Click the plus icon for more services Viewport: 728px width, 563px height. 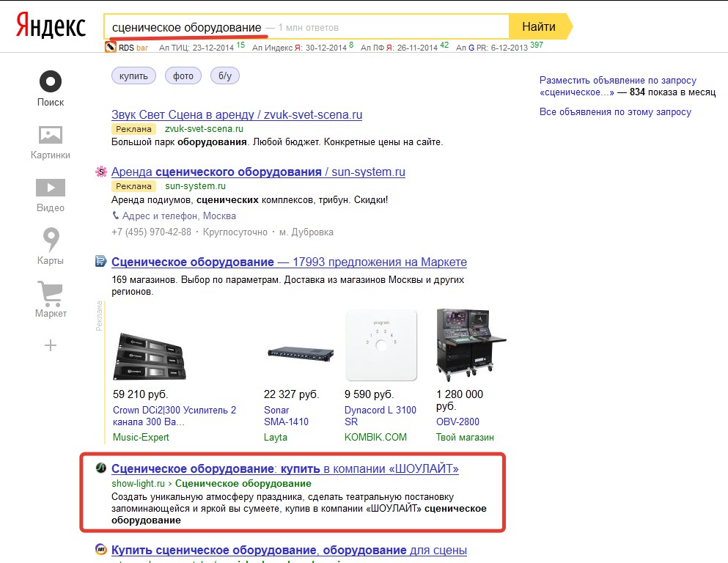pos(51,345)
